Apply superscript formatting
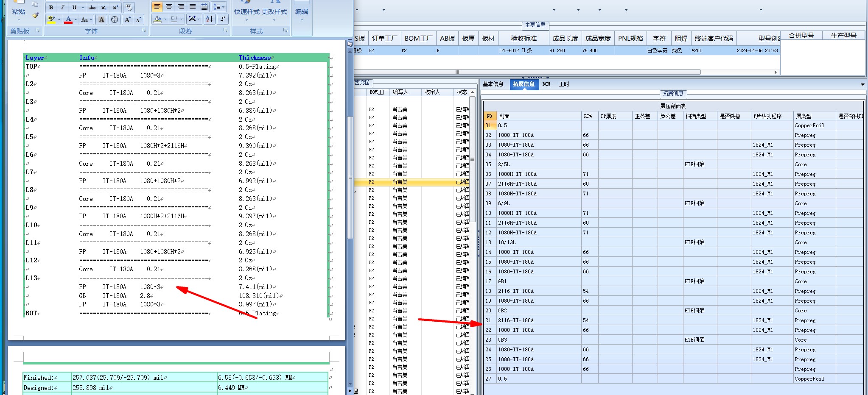The height and width of the screenshot is (395, 868). pyautogui.click(x=115, y=8)
